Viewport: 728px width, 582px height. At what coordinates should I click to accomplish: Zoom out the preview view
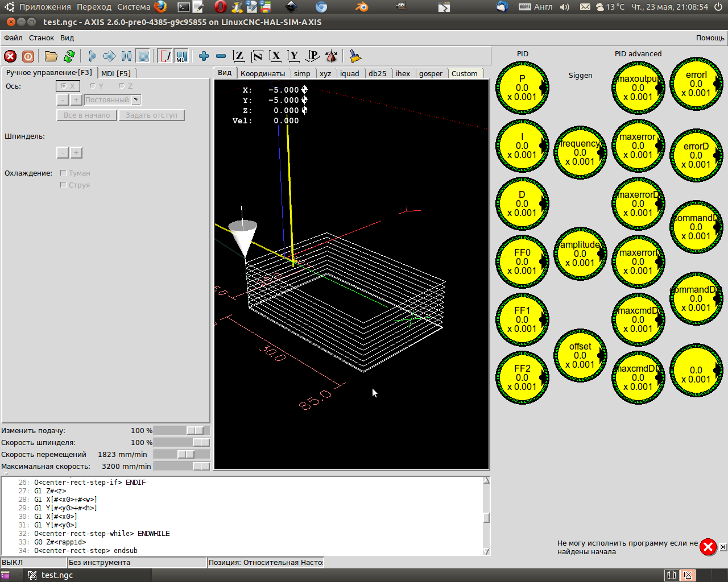coord(221,56)
